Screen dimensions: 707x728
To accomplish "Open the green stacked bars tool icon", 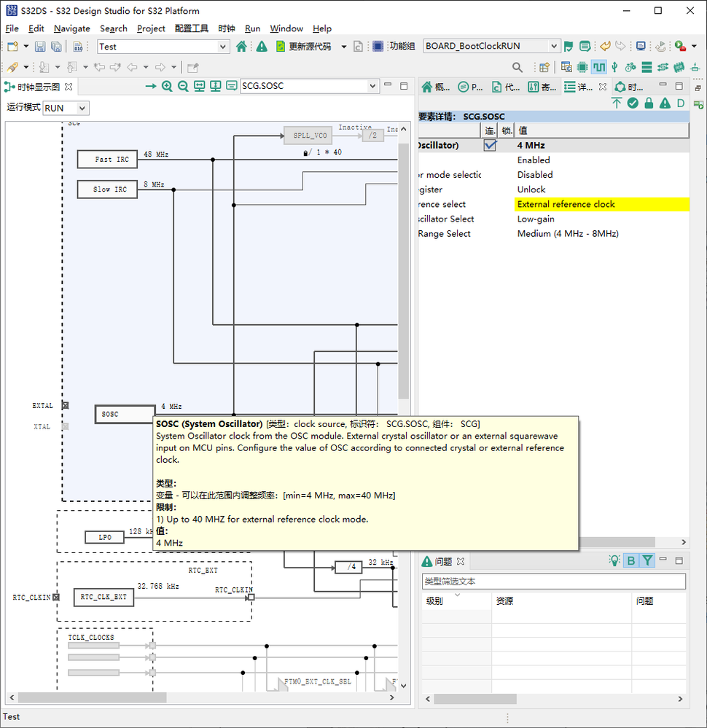I will (647, 67).
